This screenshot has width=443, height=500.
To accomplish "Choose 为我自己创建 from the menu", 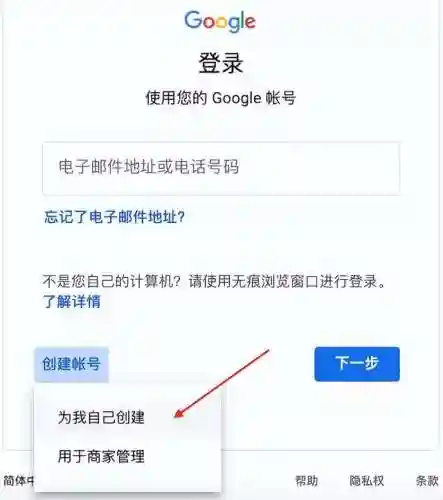I will coord(101,417).
